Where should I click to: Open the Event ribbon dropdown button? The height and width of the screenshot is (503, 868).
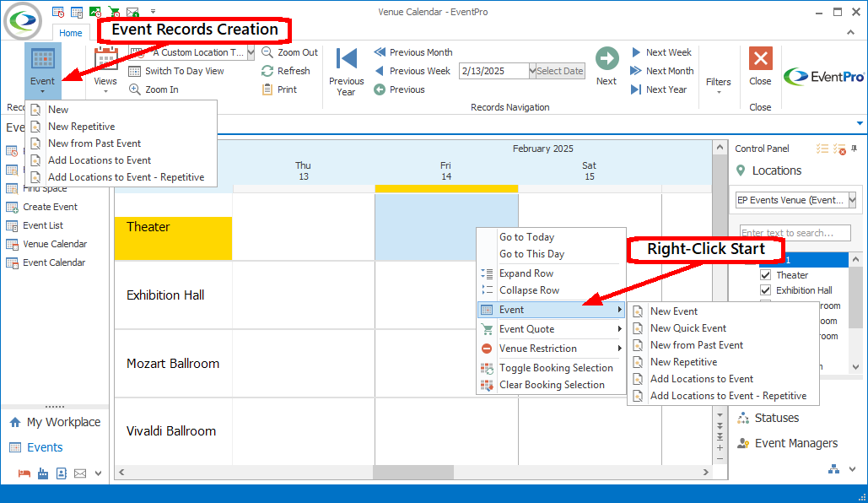tap(43, 70)
